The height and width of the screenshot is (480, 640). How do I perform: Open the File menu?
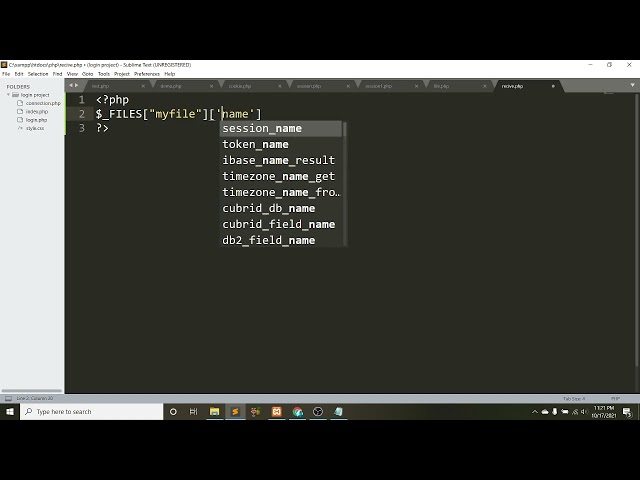click(x=6, y=74)
